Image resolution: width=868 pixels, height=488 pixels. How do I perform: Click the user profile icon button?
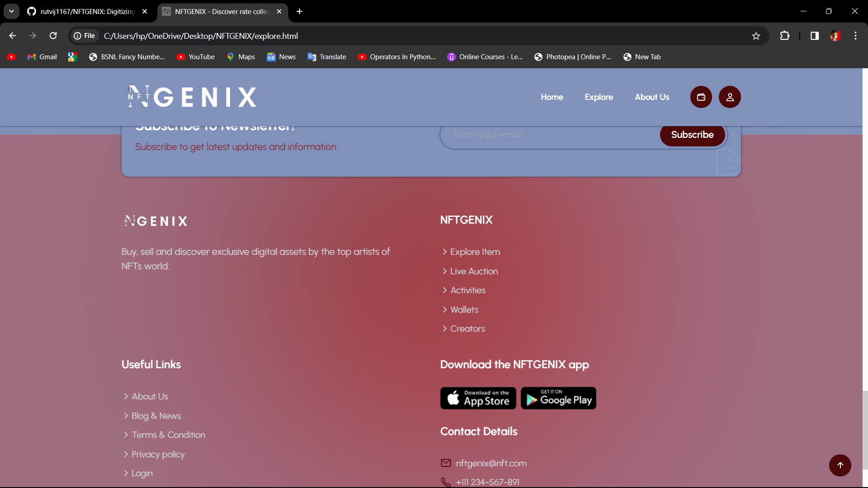point(730,97)
